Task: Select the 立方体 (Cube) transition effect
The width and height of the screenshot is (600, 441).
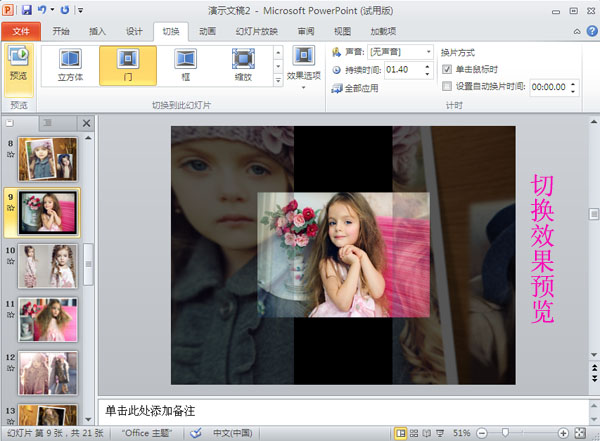Action: 70,66
